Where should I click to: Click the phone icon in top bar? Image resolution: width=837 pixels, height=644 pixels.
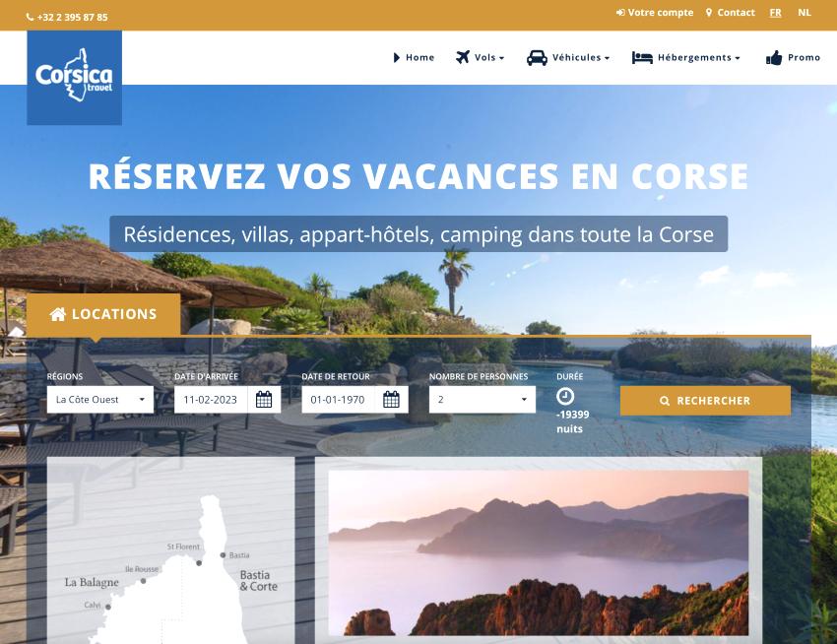[31, 18]
